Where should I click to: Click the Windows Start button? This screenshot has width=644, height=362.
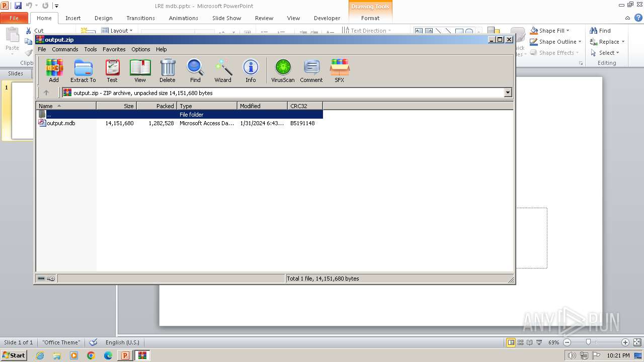(14, 355)
